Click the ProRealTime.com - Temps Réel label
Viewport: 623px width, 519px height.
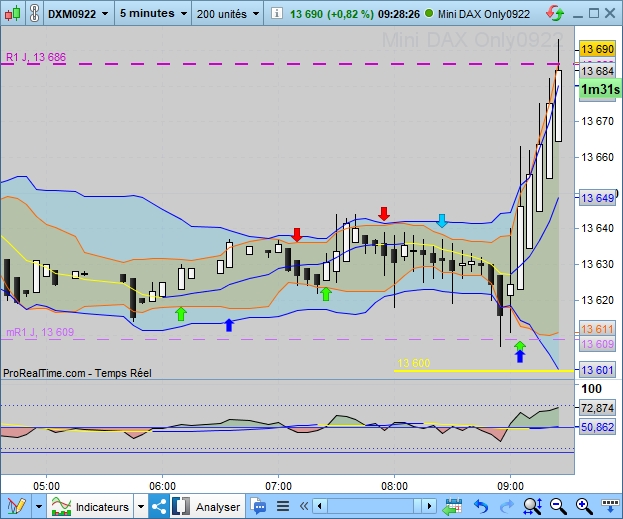click(x=77, y=373)
